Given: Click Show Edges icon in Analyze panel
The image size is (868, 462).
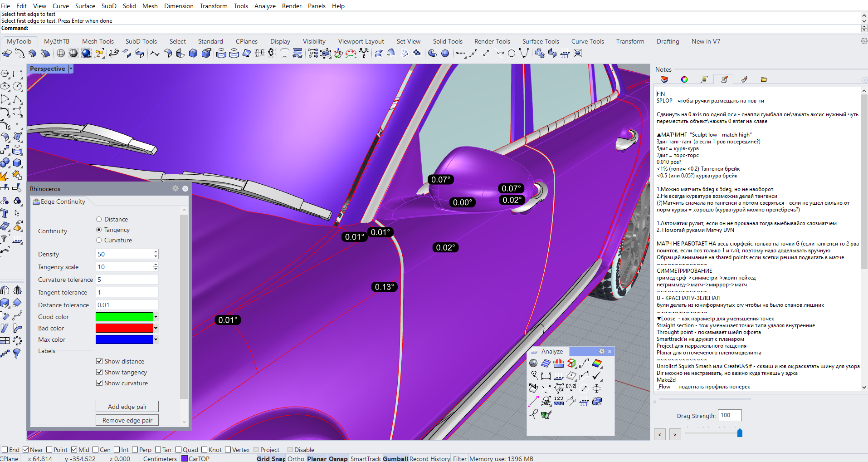Looking at the screenshot, I should [571, 363].
